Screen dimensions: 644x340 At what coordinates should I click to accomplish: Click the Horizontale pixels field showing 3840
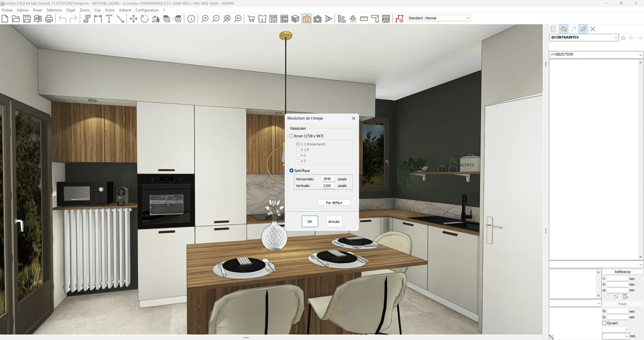point(328,179)
